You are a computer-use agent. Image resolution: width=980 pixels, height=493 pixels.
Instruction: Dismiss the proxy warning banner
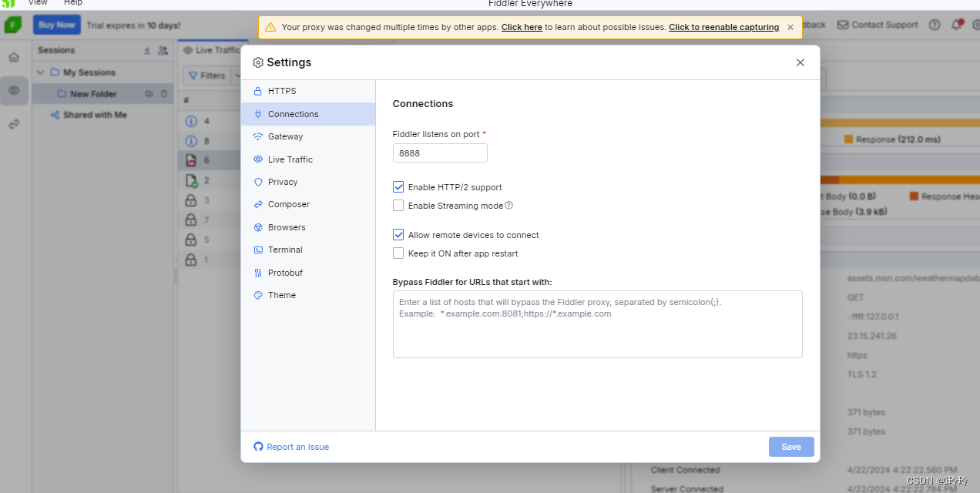point(790,27)
